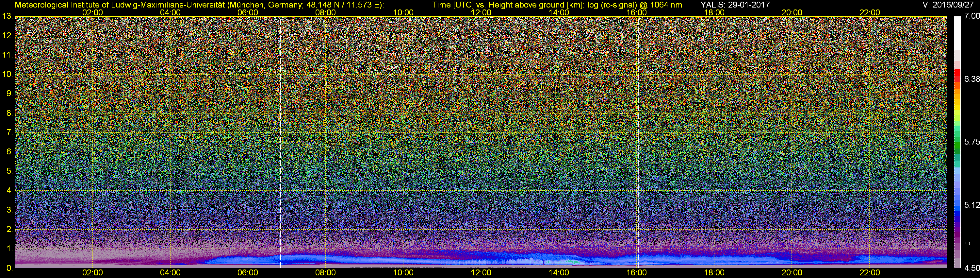980x278 pixels.
Task: Click the 02:00 label on the bottom time axis
Action: click(x=92, y=273)
